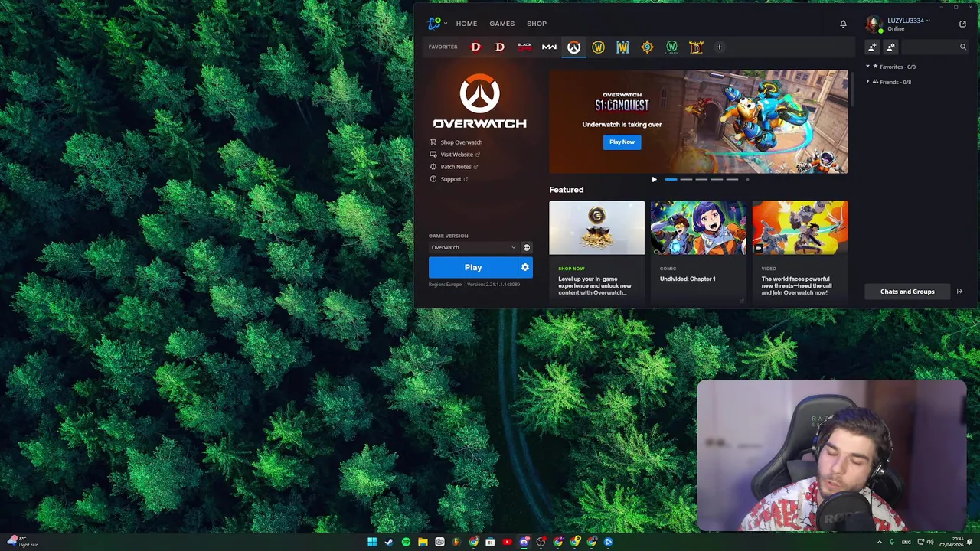The image size is (980, 551).
Task: Click the Add Friend icon
Action: point(872,47)
